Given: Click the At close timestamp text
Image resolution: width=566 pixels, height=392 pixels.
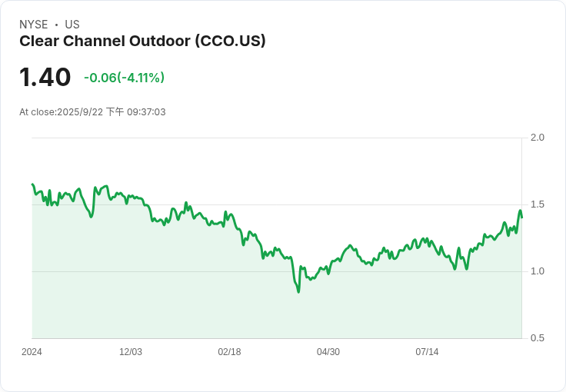Looking at the screenshot, I should coord(92,111).
